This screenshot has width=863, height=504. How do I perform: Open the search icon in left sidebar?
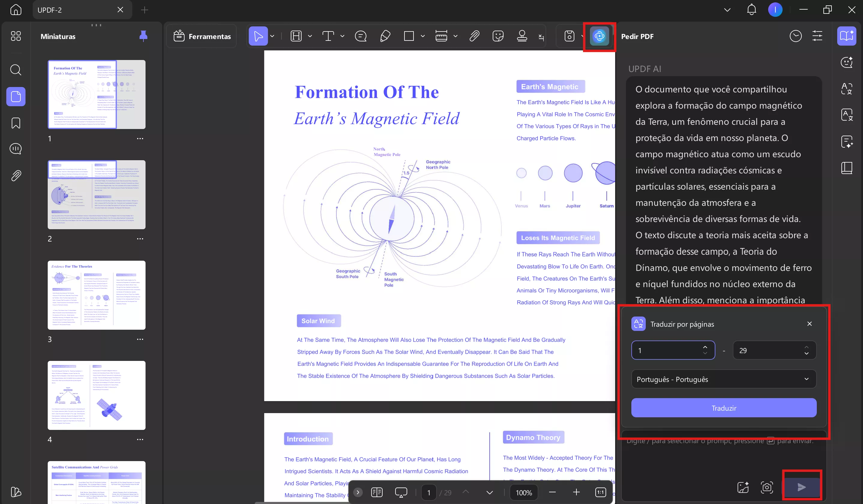[16, 70]
